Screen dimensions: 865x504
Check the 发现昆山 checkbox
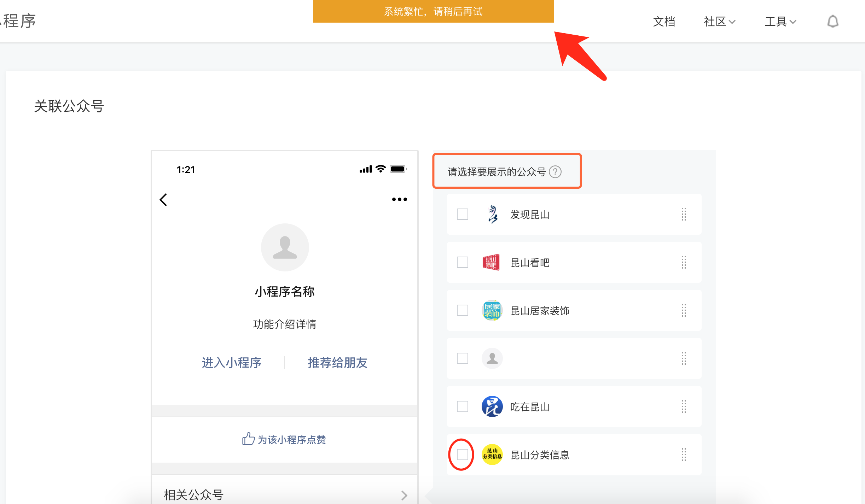point(462,214)
